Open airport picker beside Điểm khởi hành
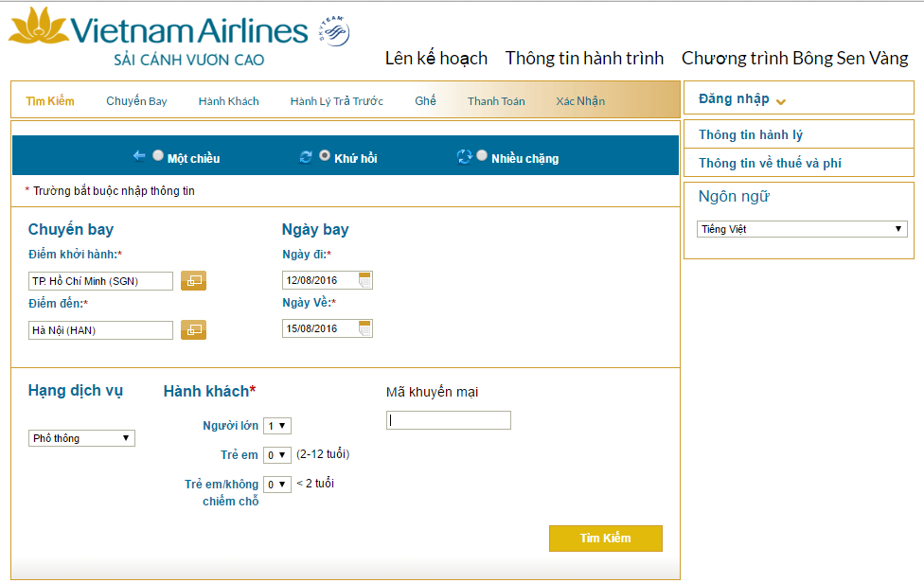 193,281
